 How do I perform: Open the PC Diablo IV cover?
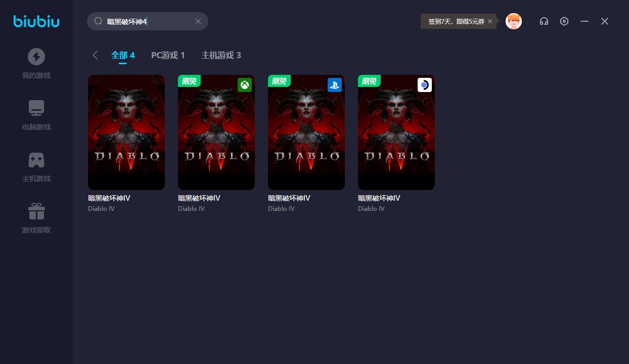click(126, 132)
